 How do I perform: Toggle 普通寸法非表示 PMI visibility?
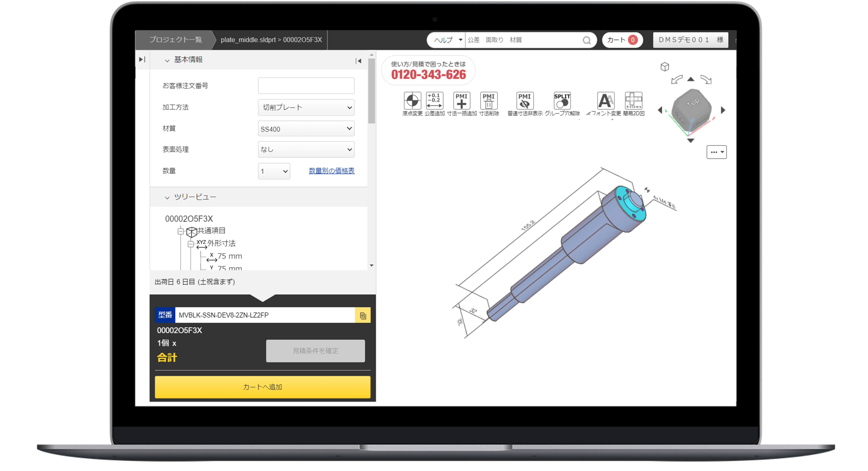pyautogui.click(x=525, y=101)
